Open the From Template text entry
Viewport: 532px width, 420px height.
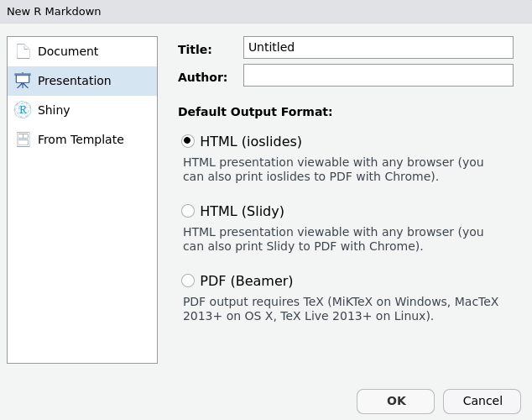click(x=81, y=139)
